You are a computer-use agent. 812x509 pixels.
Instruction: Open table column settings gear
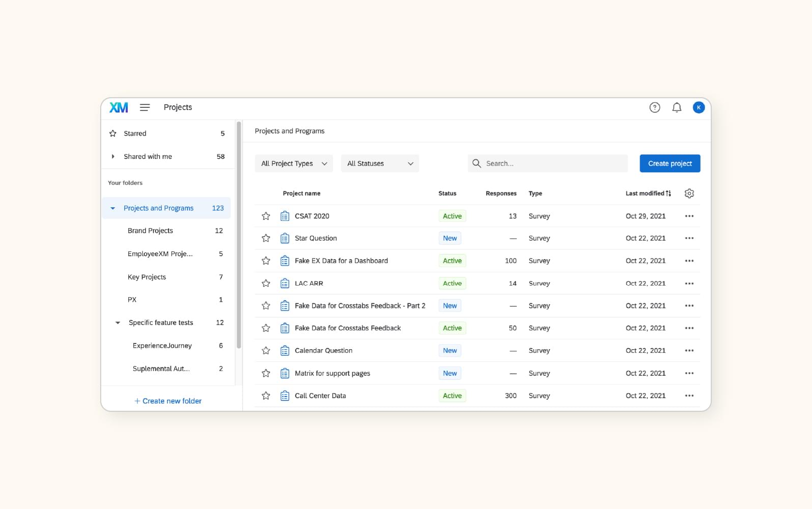click(689, 193)
